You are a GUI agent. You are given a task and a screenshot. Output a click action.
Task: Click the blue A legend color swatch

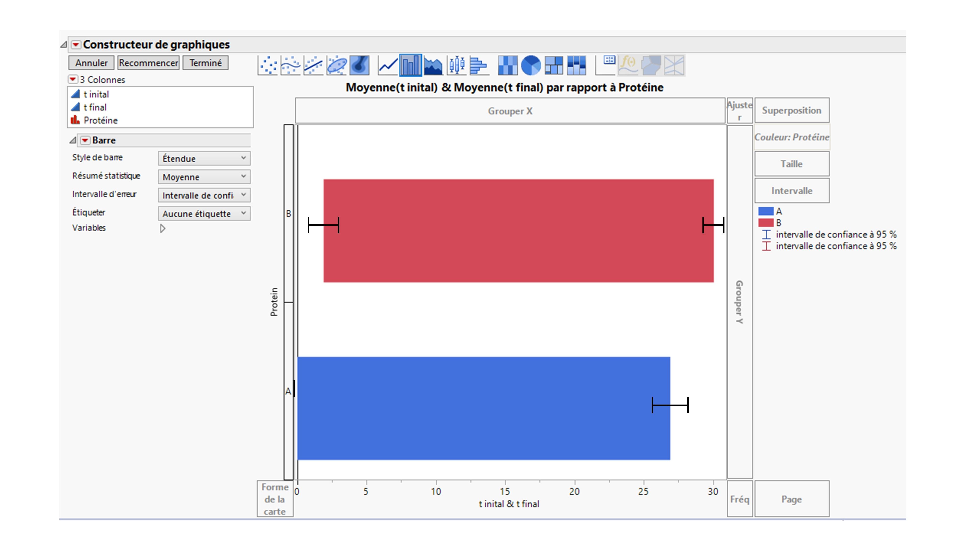coord(766,212)
